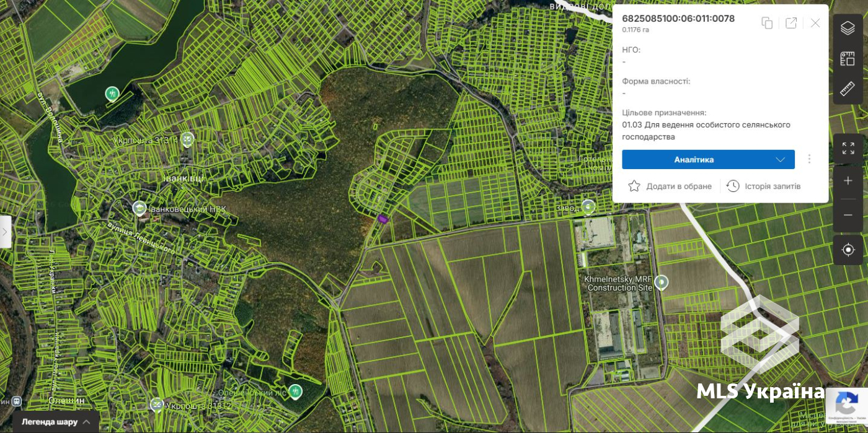Open the three-dot more options menu
Screen dimensions: 868x433
pyautogui.click(x=809, y=159)
